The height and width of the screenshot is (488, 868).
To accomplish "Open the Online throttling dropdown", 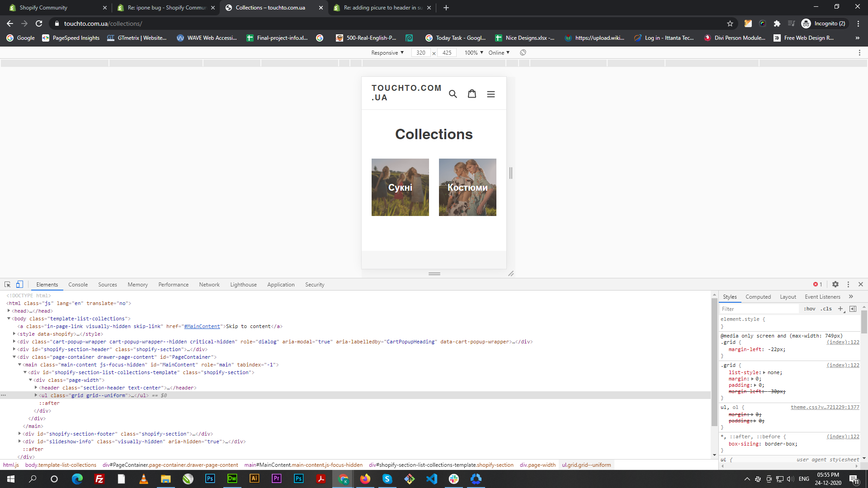I will click(499, 52).
